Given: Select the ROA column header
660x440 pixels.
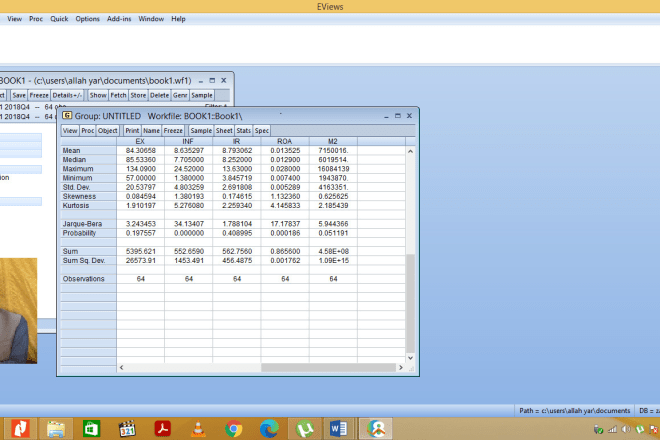Looking at the screenshot, I should click(x=285, y=141).
